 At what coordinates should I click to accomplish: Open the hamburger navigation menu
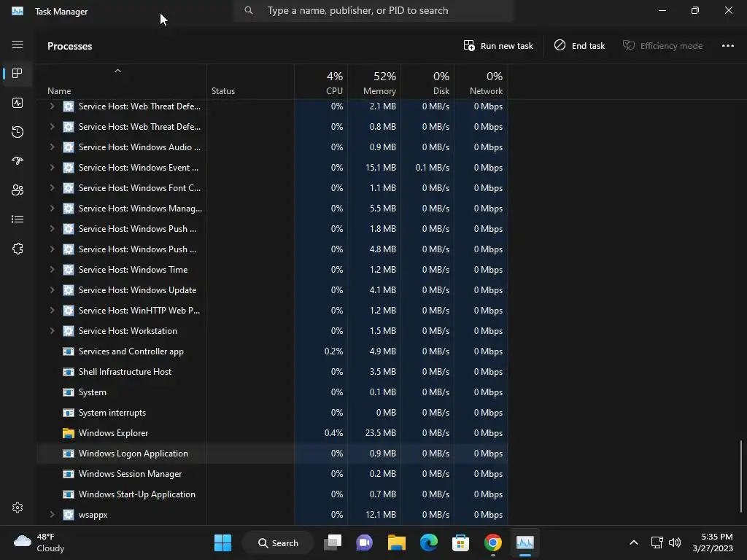pos(18,44)
